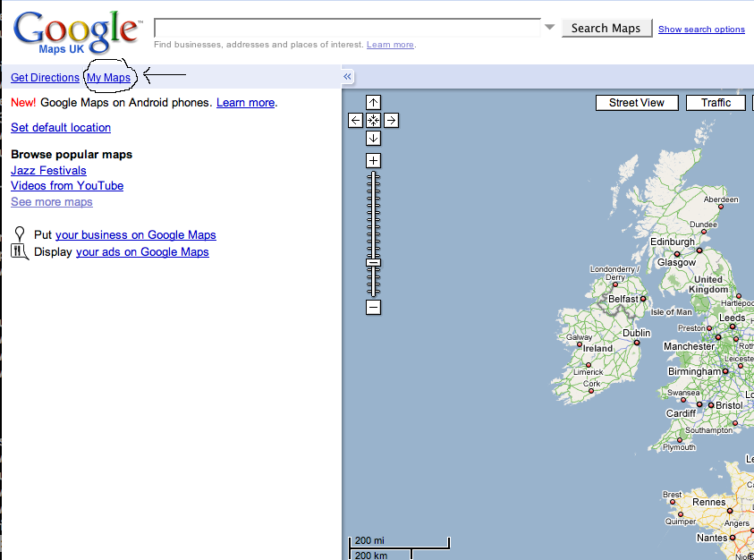Zoom out with the minus button
754x560 pixels.
pos(374,308)
